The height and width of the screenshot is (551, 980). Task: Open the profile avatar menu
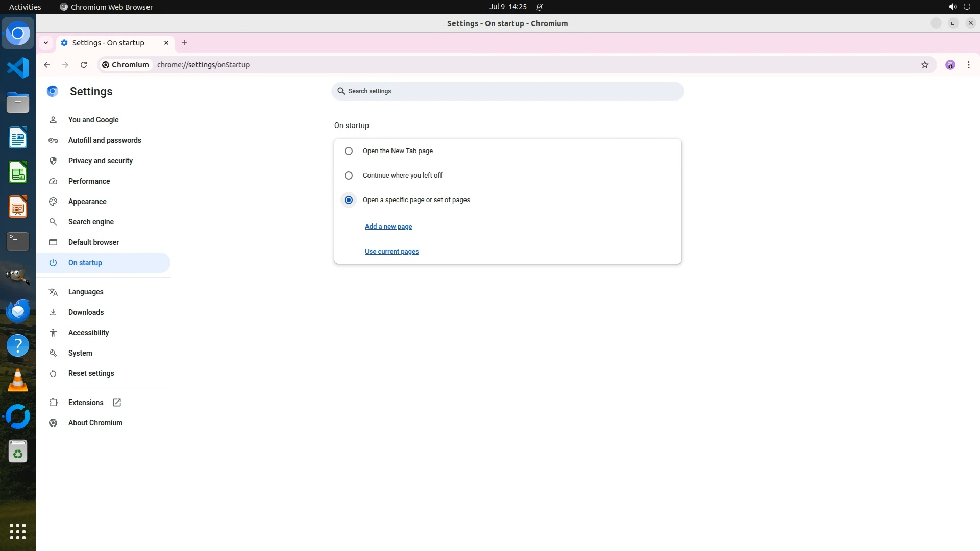point(950,65)
